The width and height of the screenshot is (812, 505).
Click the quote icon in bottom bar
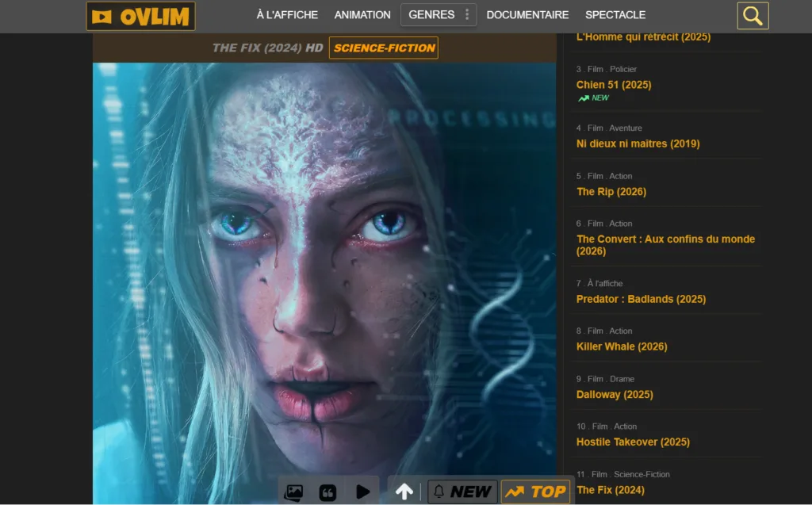pyautogui.click(x=327, y=492)
